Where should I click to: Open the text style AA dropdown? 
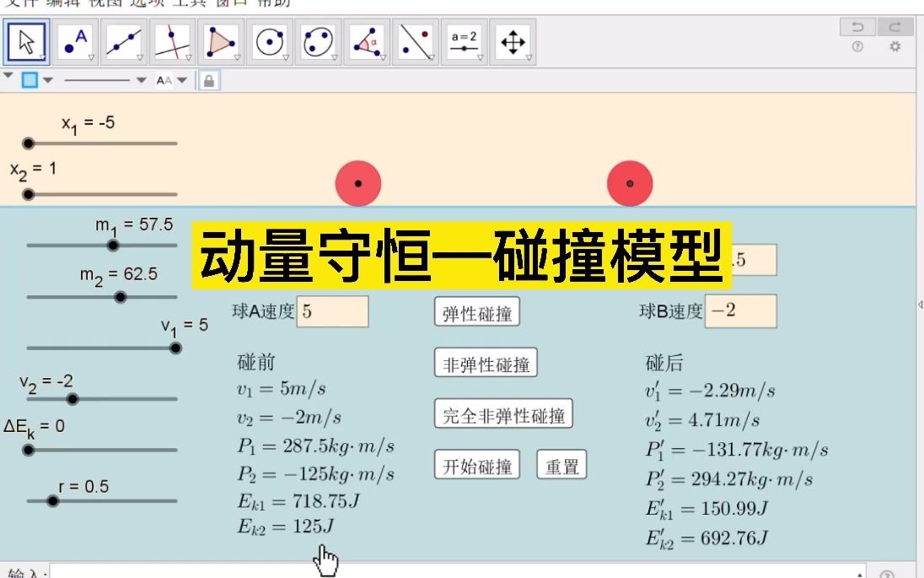click(x=180, y=80)
